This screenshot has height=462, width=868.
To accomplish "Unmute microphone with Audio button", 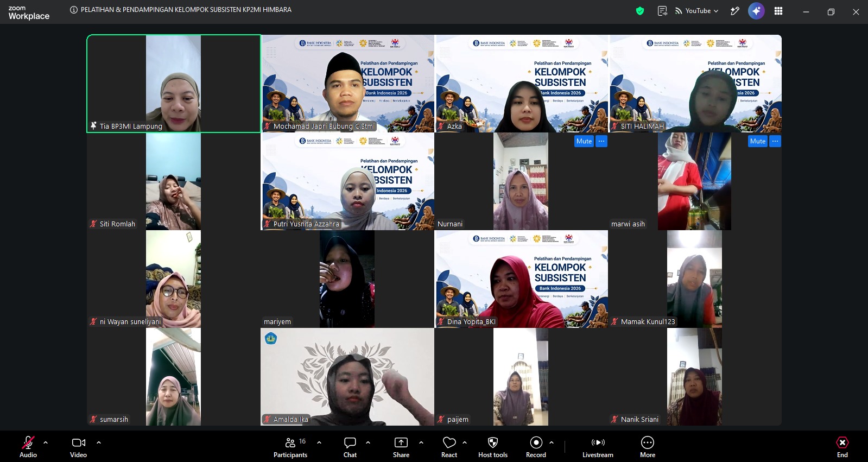I will click(28, 447).
